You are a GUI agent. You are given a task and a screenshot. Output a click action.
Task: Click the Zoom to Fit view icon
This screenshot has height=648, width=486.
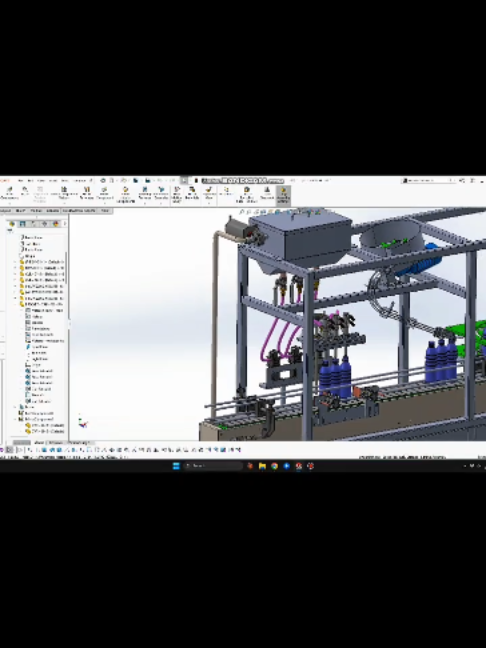pos(241,212)
